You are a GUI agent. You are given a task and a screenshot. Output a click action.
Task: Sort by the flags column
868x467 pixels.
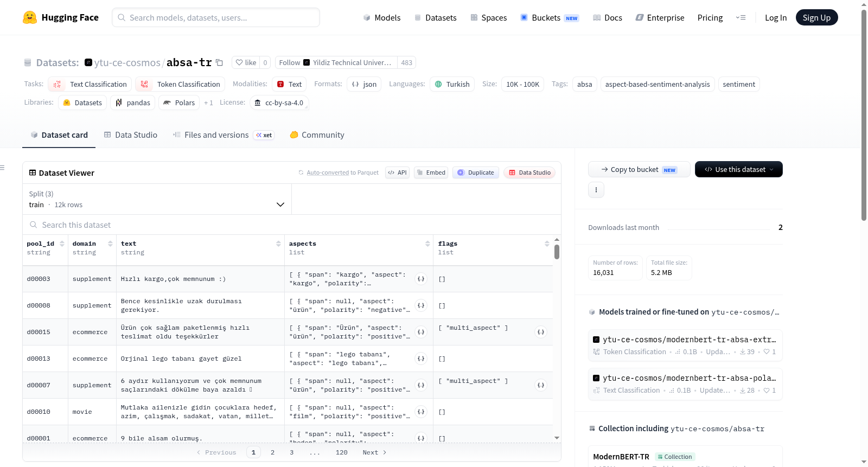[x=547, y=244]
